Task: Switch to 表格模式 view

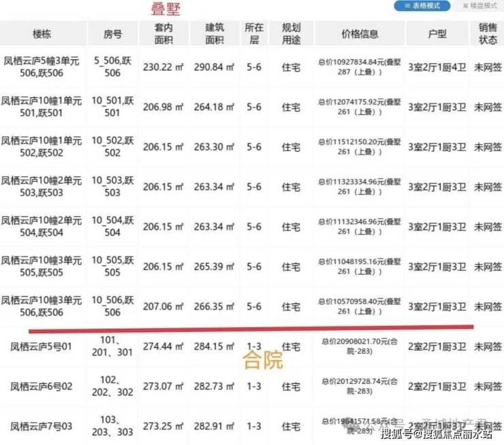Action: (422, 5)
